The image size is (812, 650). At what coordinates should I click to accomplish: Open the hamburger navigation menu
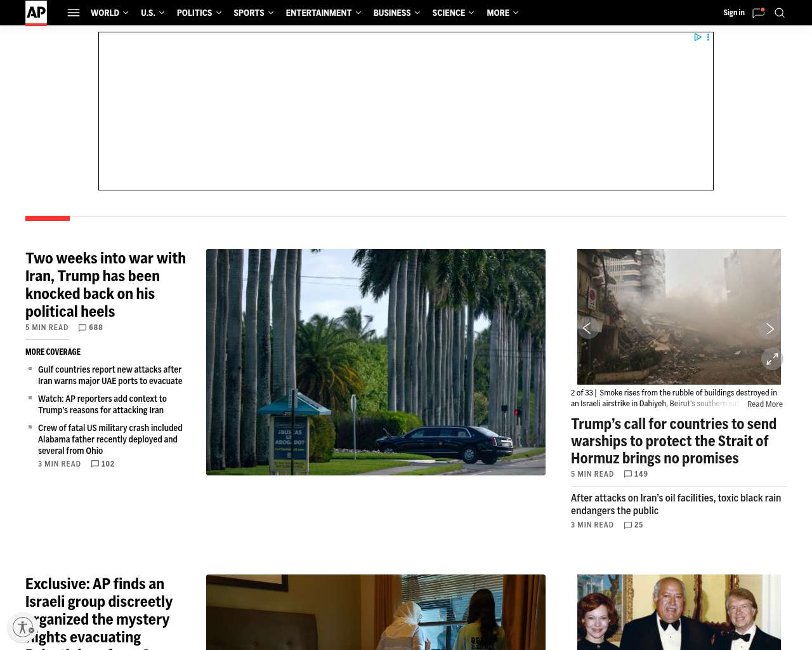(74, 13)
